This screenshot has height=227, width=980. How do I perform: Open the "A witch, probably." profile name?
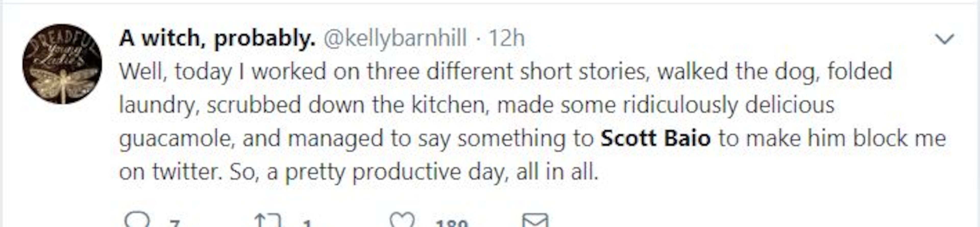point(217,38)
